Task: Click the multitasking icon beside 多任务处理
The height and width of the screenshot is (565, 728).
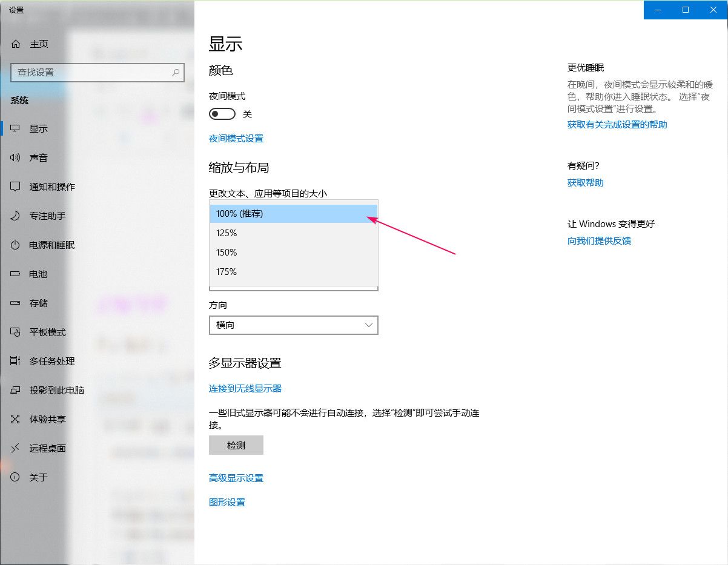Action: (x=15, y=362)
